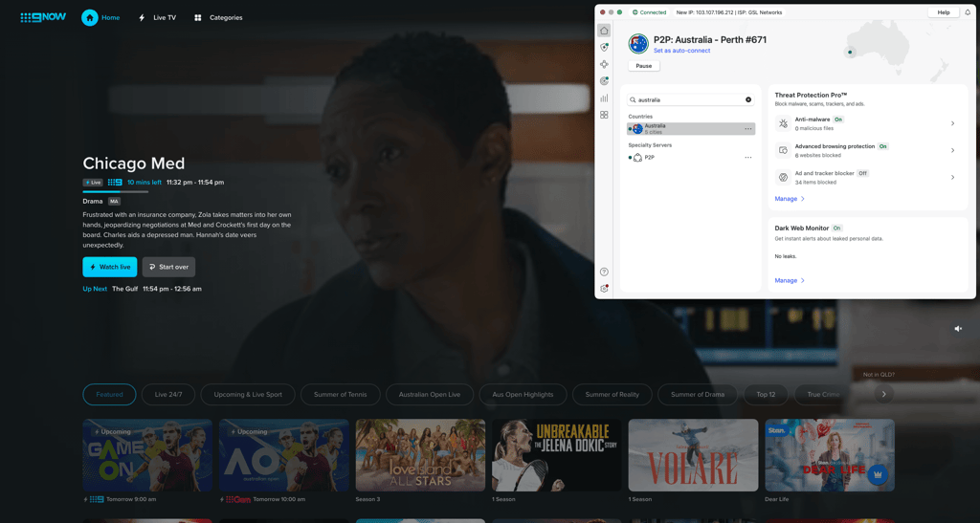Expand the Anti-malware row chevron
Viewport: 980px width, 523px height.
click(x=952, y=123)
